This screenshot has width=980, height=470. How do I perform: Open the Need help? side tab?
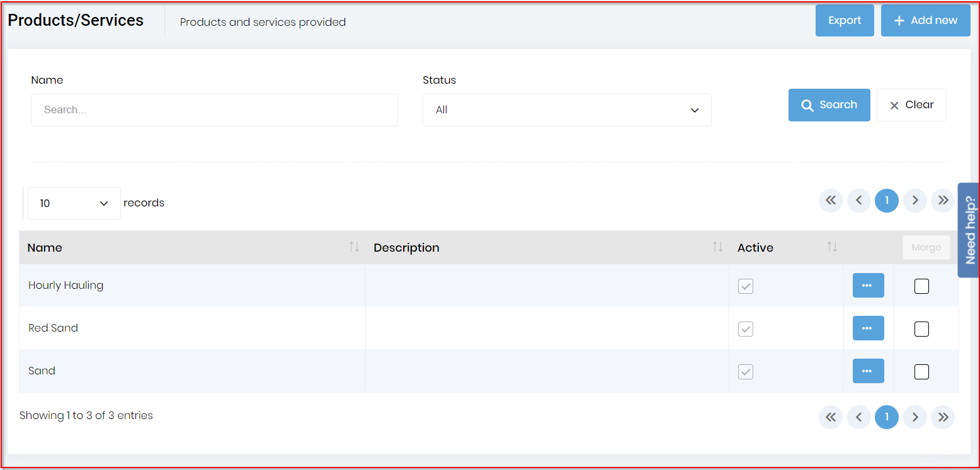point(969,230)
